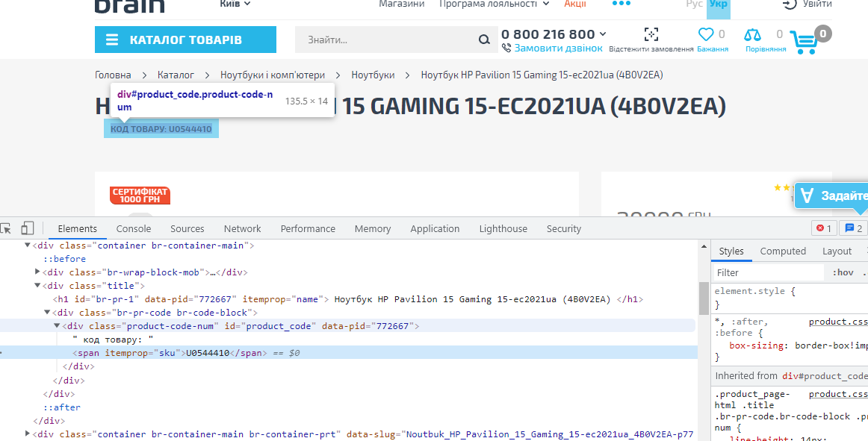The image size is (868, 441).
Task: Click the styles Filter input field
Action: tap(769, 272)
